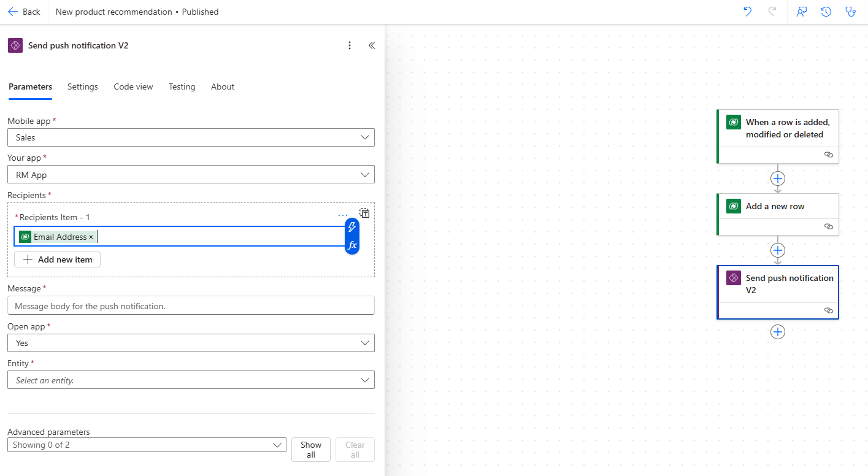Image resolution: width=868 pixels, height=476 pixels.
Task: Collapse the action pane with the chevron icon
Action: (x=371, y=45)
